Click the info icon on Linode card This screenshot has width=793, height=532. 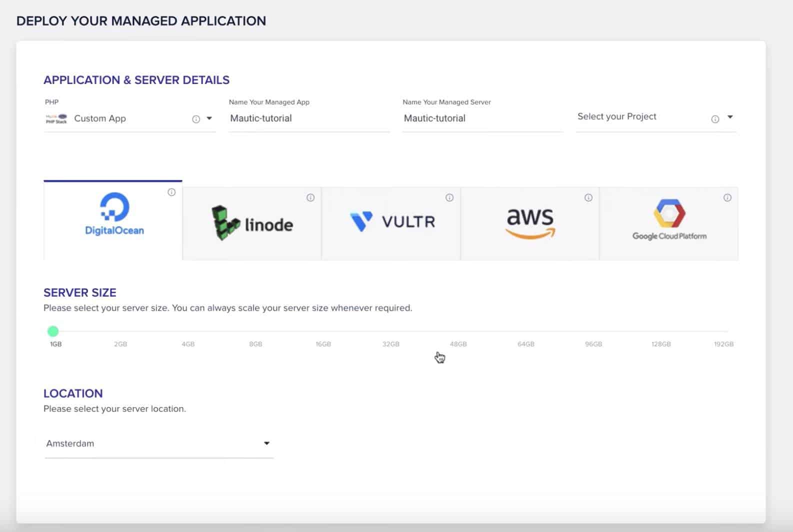click(x=310, y=197)
